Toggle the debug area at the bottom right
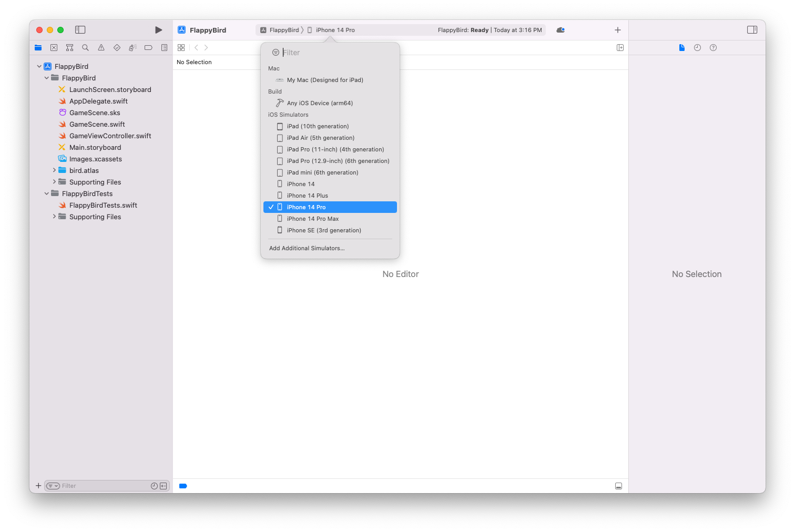The image size is (795, 532). tap(619, 486)
